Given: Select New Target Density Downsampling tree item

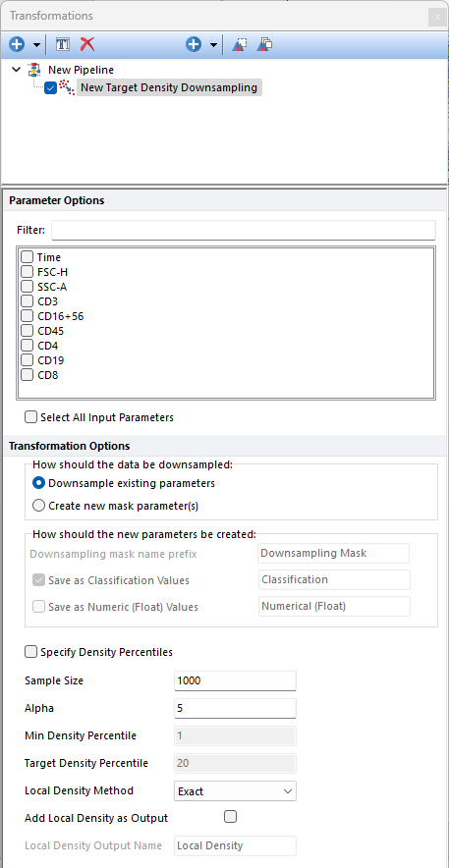Looking at the screenshot, I should pyautogui.click(x=169, y=87).
